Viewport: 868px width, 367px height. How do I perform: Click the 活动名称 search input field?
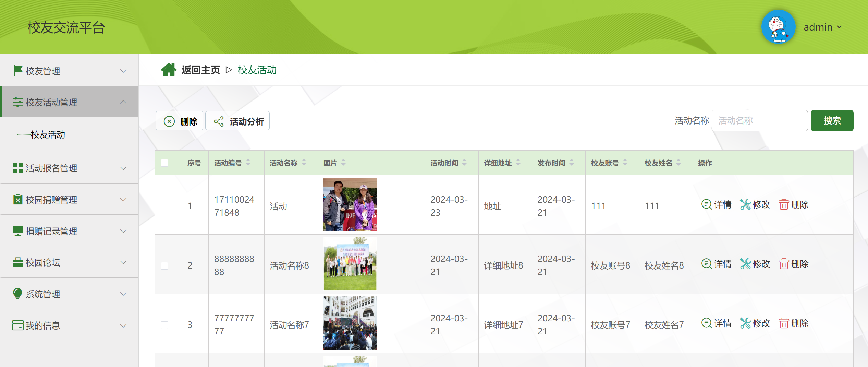[759, 121]
